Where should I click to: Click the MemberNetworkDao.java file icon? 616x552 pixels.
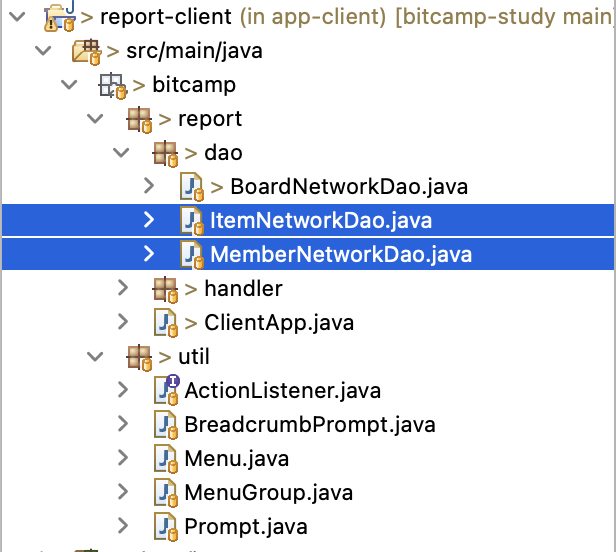coord(192,255)
